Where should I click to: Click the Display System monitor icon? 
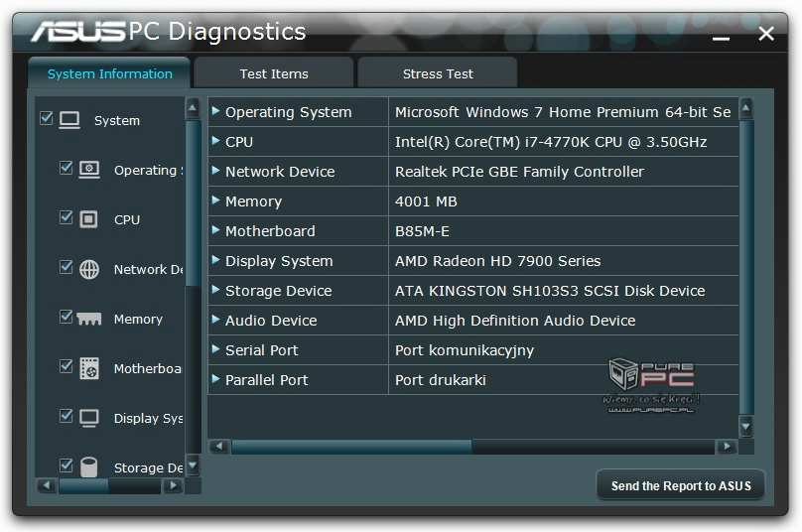(x=89, y=418)
